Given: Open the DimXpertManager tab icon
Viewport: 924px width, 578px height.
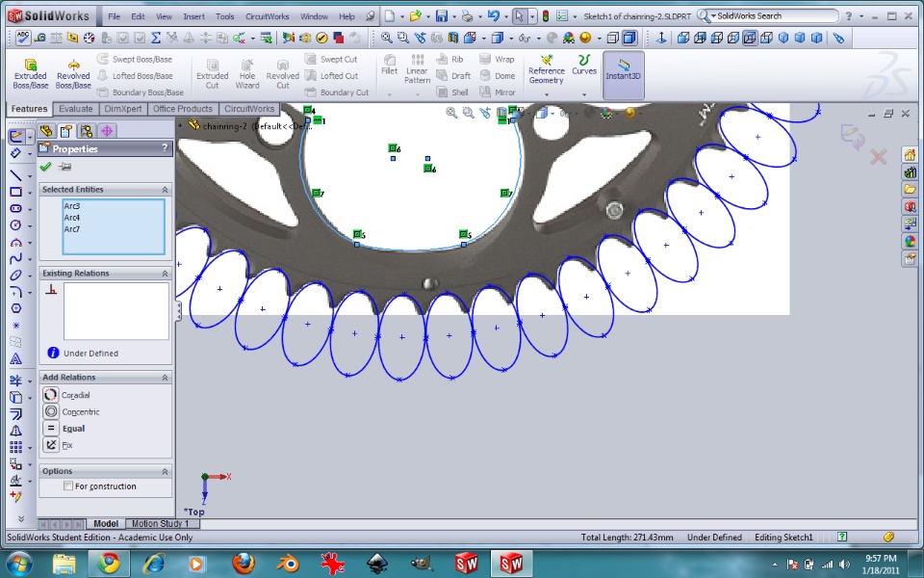Looking at the screenshot, I should (x=107, y=131).
